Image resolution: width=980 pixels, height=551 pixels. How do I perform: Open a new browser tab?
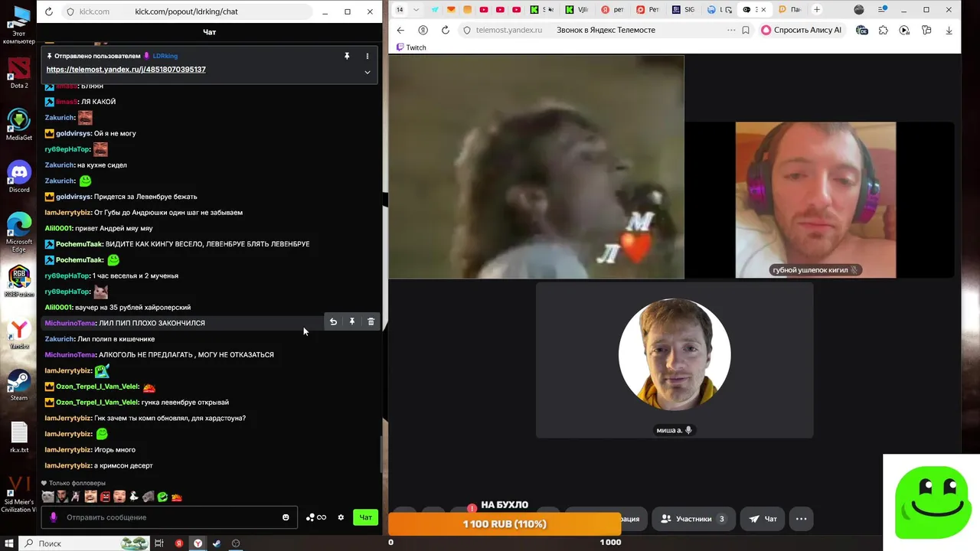817,10
